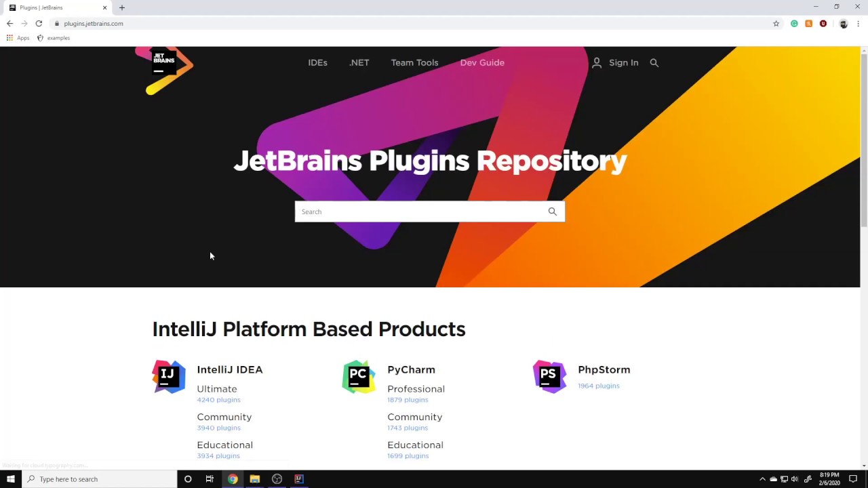Open PyCharm Community 1743 plugins link
The height and width of the screenshot is (488, 868).
click(408, 428)
